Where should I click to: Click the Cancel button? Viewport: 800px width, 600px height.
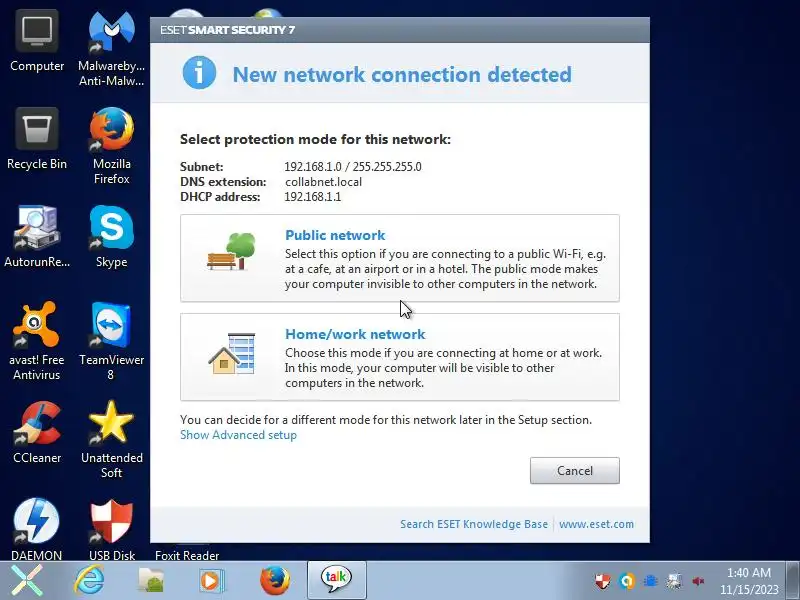[574, 470]
